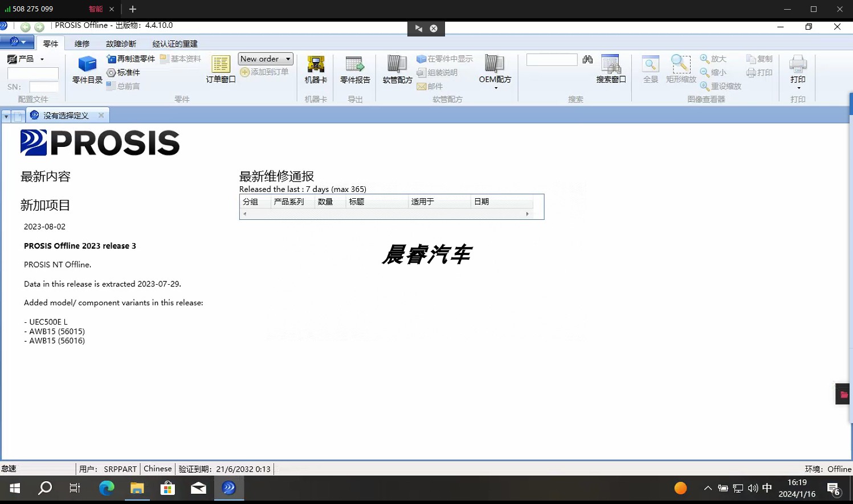
Task: Click 全景 panorama view
Action: point(651,69)
